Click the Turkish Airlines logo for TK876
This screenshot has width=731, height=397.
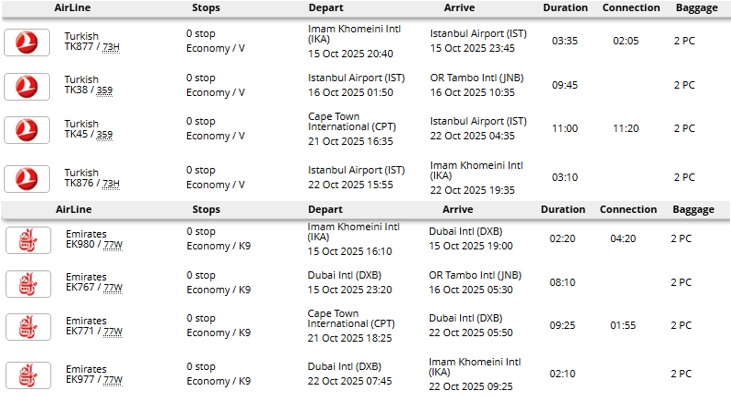[x=27, y=179]
